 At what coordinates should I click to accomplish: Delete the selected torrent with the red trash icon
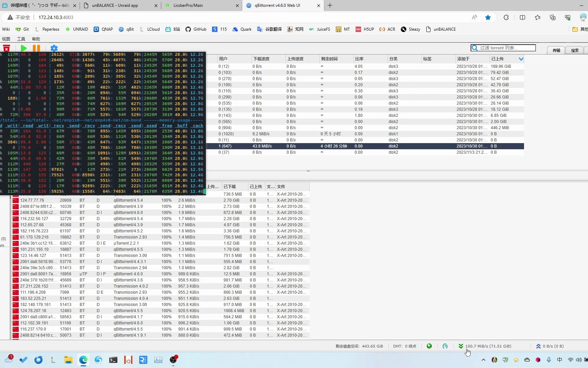coord(6,48)
